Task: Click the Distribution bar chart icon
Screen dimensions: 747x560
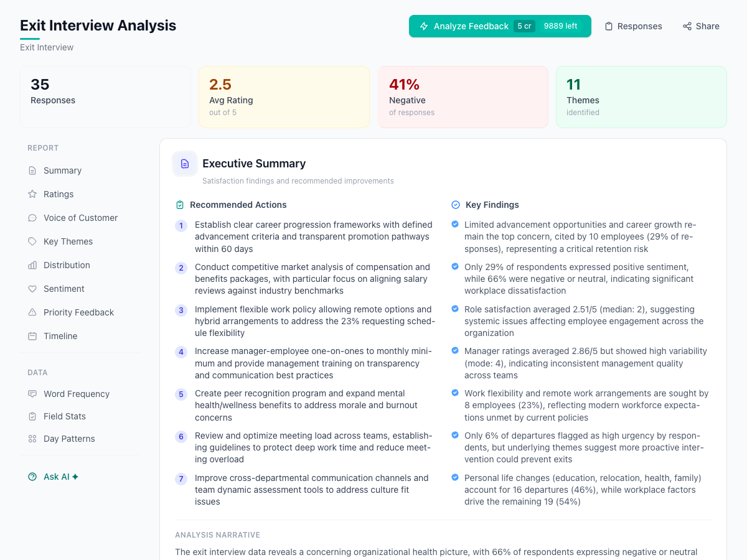Action: click(x=32, y=264)
